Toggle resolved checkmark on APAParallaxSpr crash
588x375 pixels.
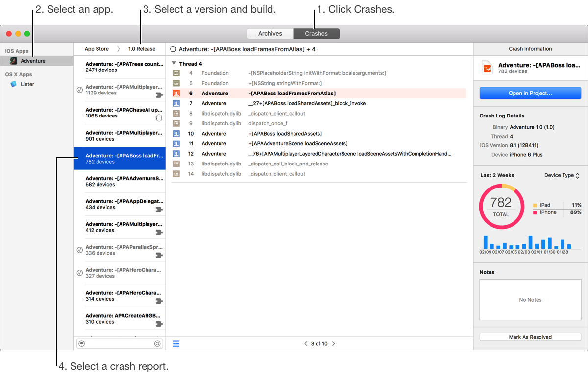[x=80, y=250]
